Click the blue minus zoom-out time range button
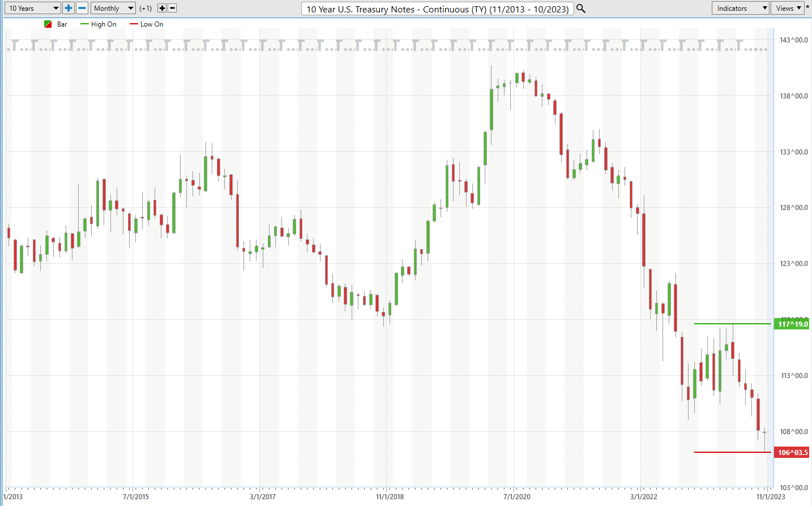 coord(82,8)
